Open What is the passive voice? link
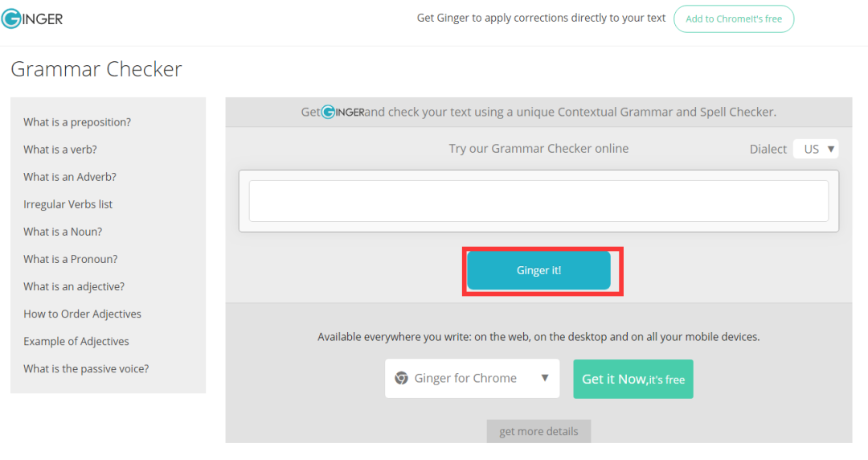The image size is (868, 460). [86, 368]
